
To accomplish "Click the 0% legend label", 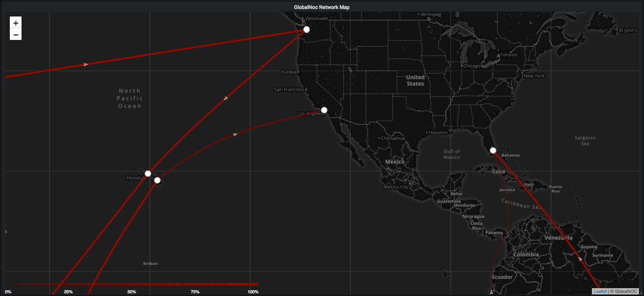I will [8, 292].
